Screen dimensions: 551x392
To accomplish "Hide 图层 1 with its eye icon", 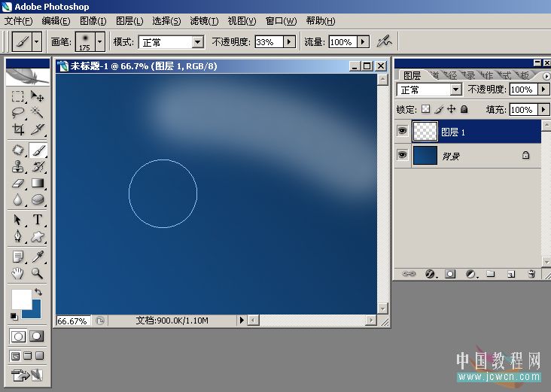I will [403, 132].
